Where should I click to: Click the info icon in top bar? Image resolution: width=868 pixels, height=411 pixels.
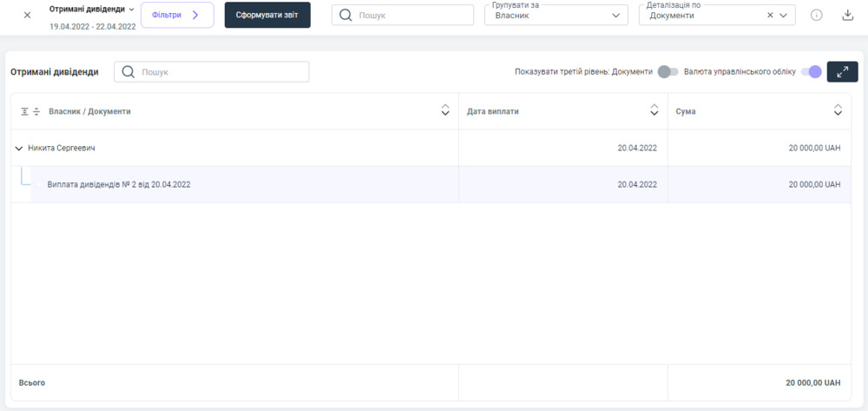pyautogui.click(x=817, y=16)
